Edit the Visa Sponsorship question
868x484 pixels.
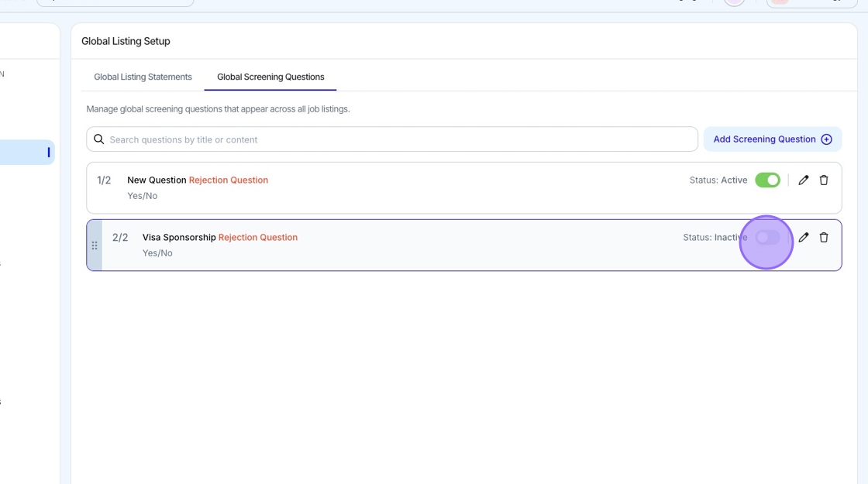[803, 237]
